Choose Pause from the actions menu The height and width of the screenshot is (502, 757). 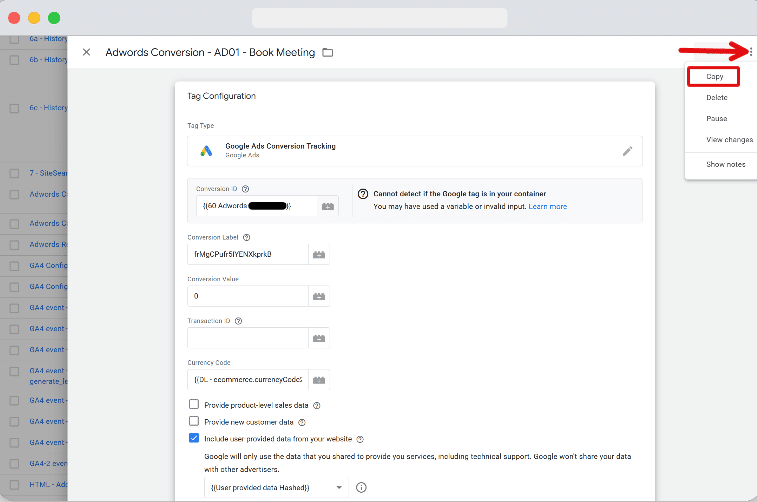pyautogui.click(x=716, y=119)
